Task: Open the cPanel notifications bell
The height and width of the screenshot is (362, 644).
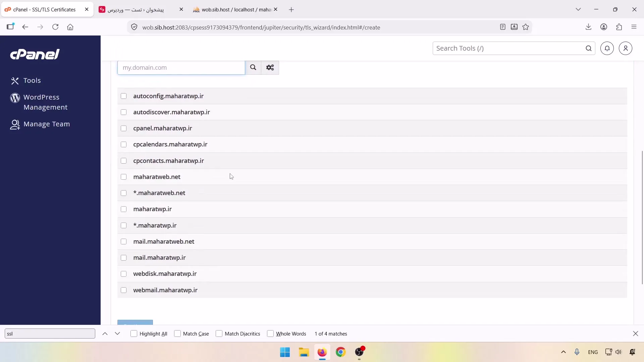Action: pos(607,48)
